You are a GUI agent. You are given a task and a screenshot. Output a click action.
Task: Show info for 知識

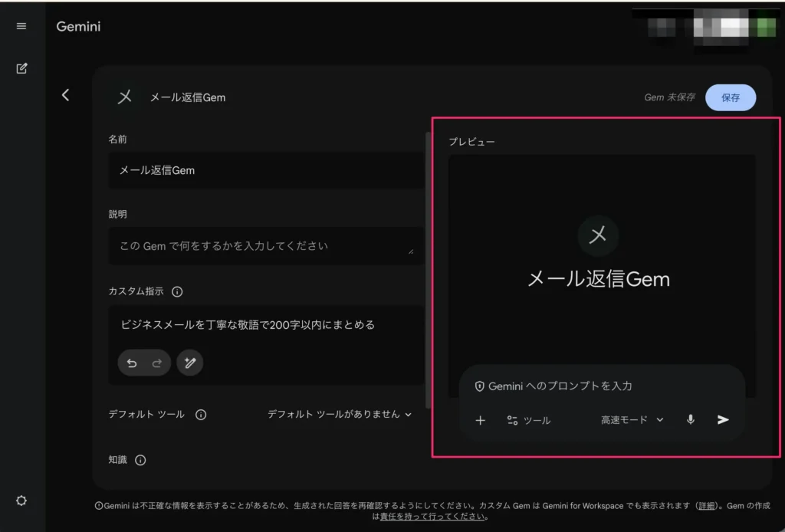click(x=141, y=460)
